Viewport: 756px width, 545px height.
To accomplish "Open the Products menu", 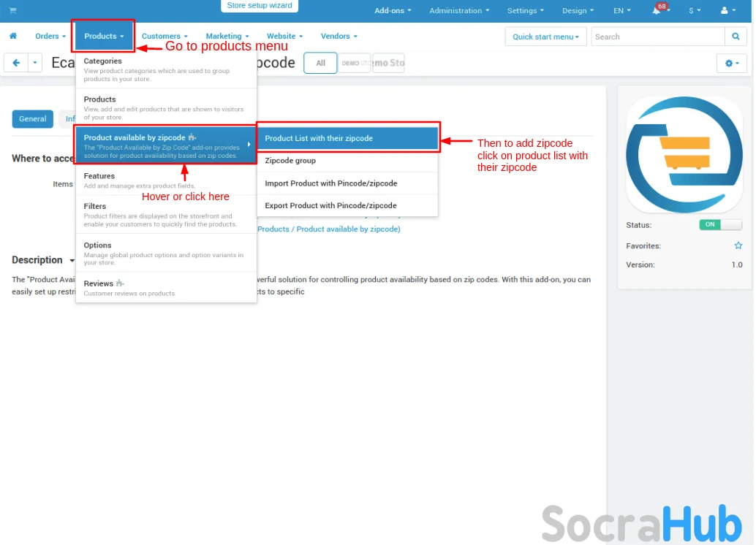I will pos(103,36).
